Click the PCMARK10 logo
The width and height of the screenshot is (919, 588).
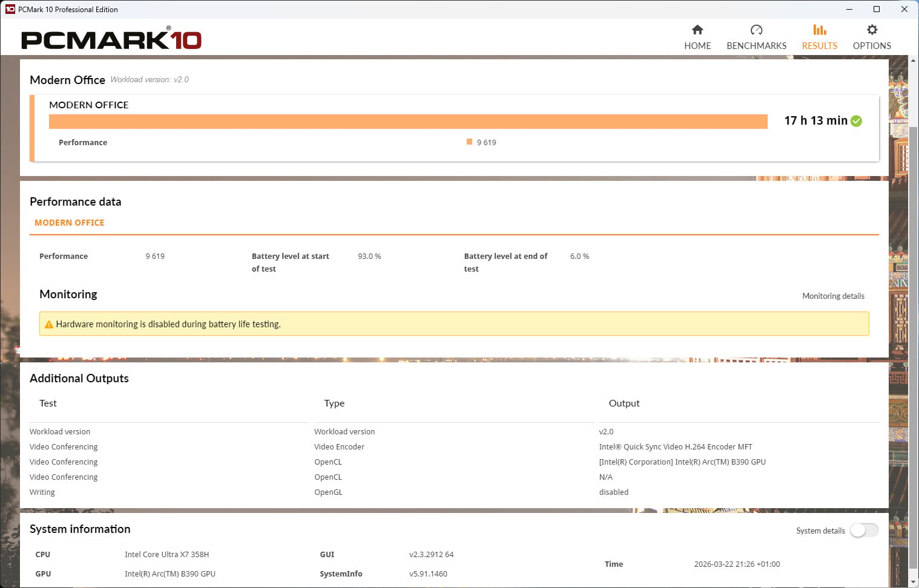click(111, 39)
